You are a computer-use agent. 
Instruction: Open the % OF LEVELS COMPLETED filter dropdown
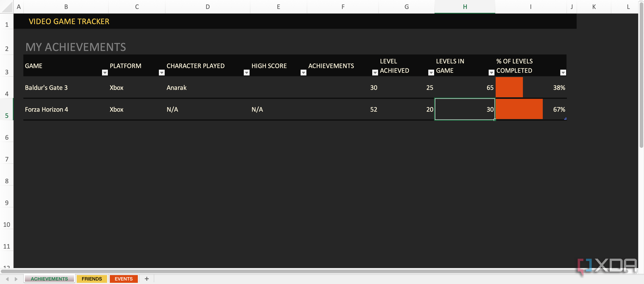[563, 72]
